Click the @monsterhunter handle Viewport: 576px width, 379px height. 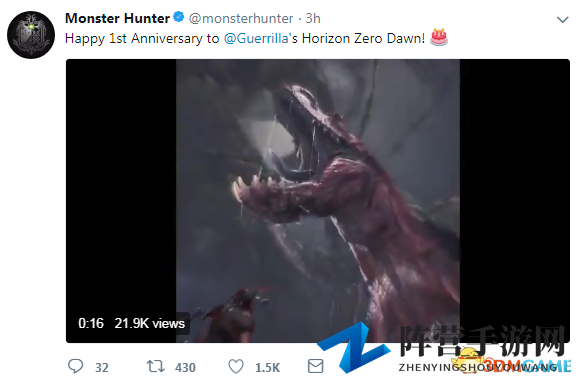241,18
